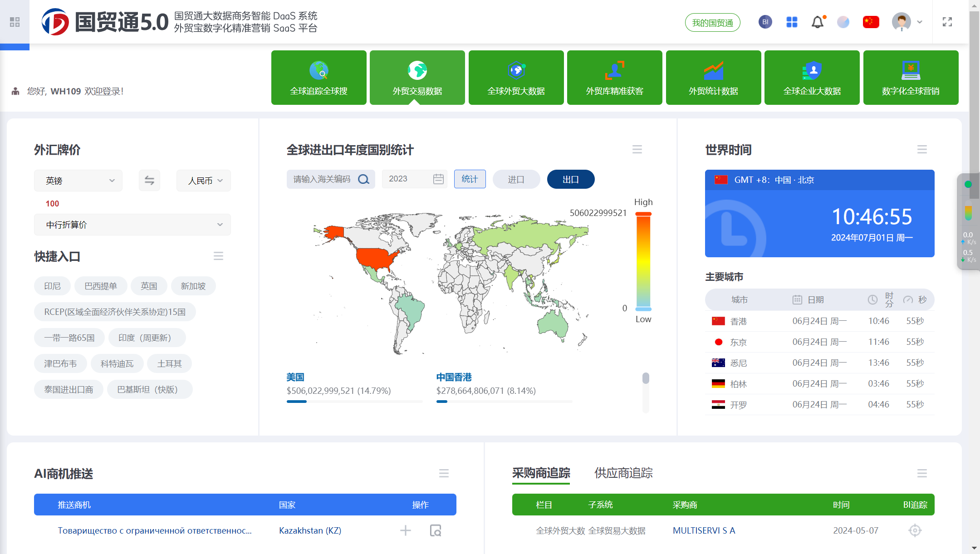Open the notification bell
The height and width of the screenshot is (554, 980).
tap(817, 22)
